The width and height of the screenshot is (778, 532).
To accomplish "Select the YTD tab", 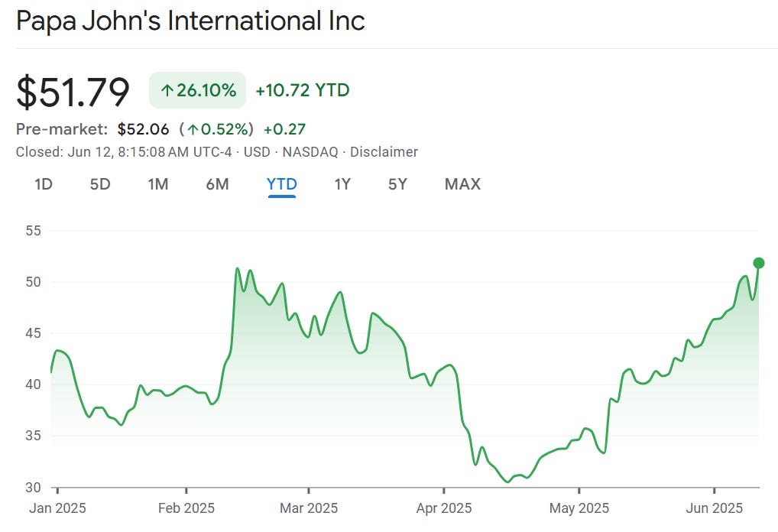I will click(x=282, y=184).
